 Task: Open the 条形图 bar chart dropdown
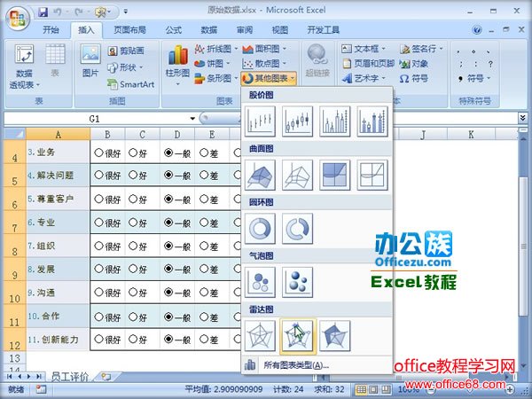tap(216, 78)
